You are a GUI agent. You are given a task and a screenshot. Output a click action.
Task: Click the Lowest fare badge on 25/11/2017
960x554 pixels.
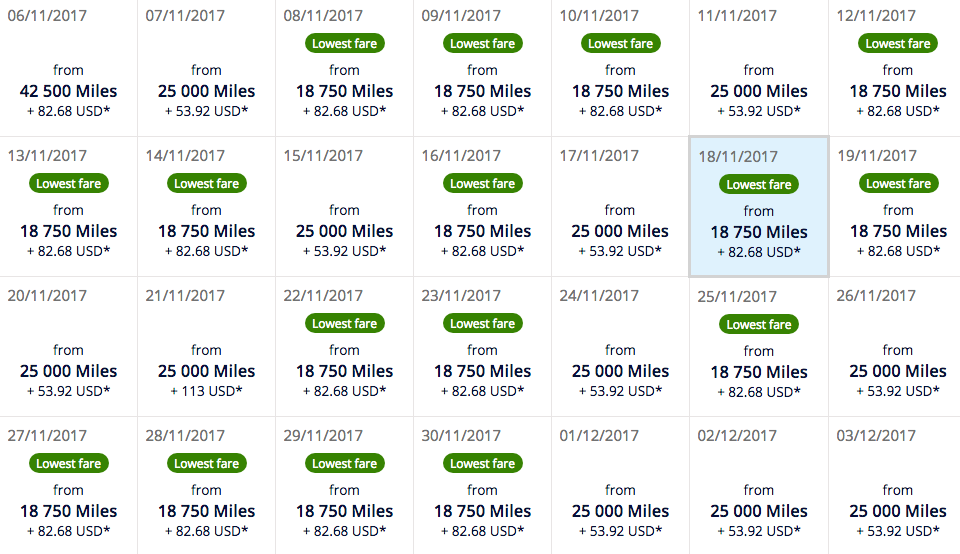(x=758, y=325)
